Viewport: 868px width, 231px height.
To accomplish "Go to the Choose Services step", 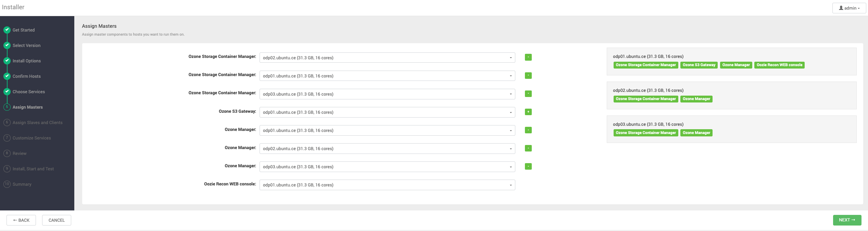I will tap(29, 92).
